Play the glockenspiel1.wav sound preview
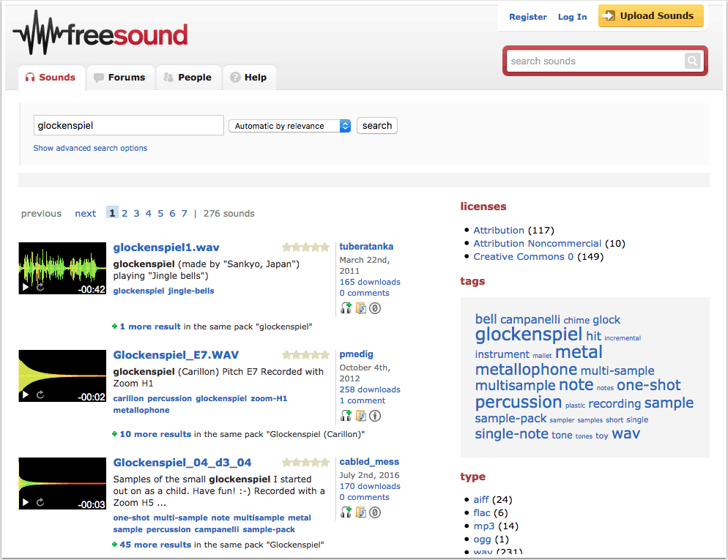 point(26,288)
